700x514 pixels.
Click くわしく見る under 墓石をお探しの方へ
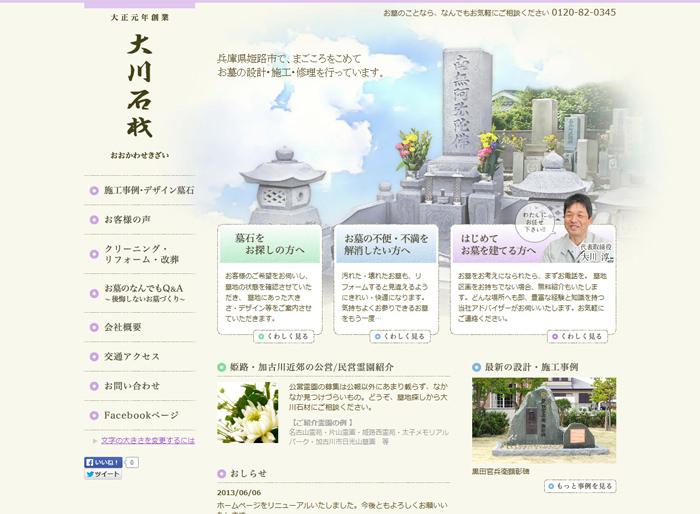(284, 336)
